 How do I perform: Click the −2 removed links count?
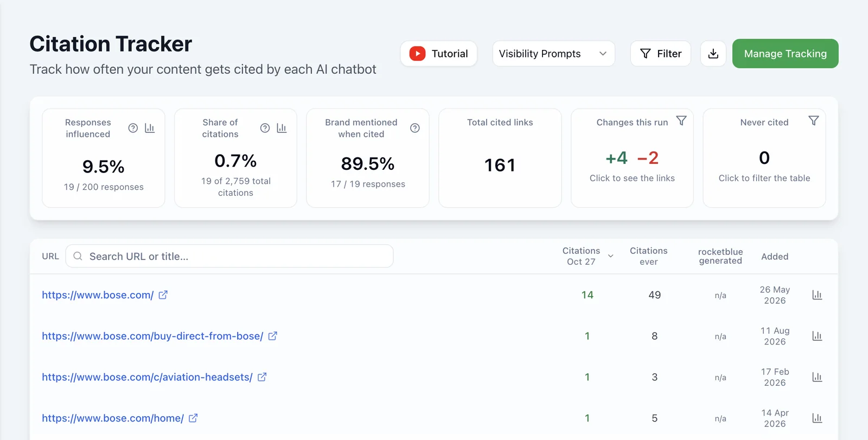click(648, 158)
